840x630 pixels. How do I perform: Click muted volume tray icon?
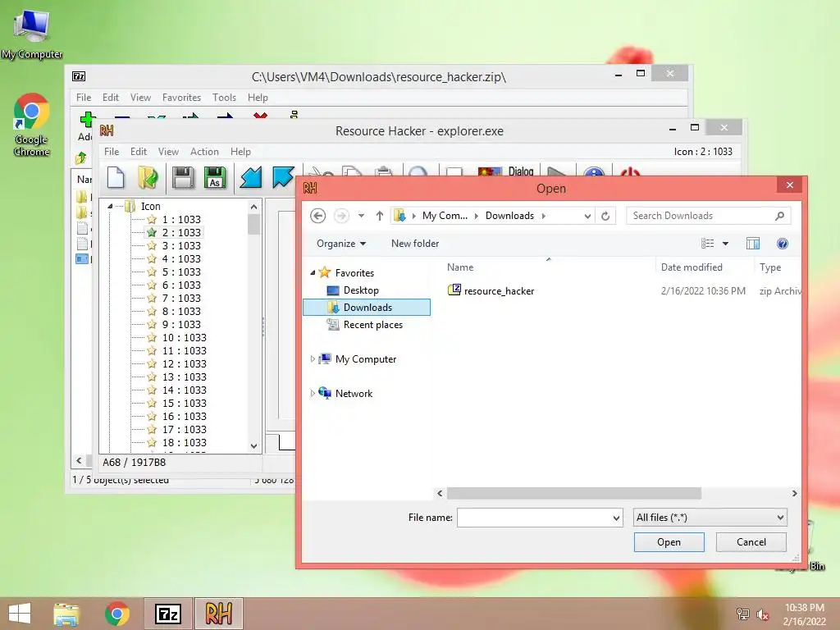coord(763,614)
